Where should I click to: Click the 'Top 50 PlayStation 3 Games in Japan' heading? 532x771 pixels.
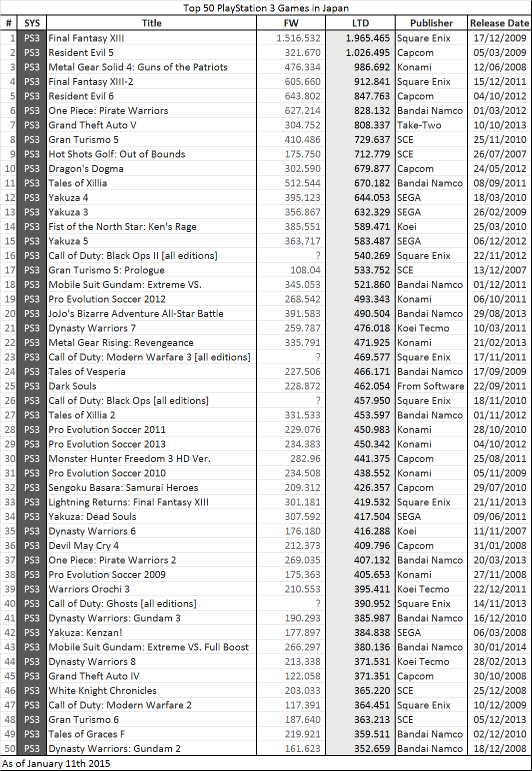(x=266, y=8)
